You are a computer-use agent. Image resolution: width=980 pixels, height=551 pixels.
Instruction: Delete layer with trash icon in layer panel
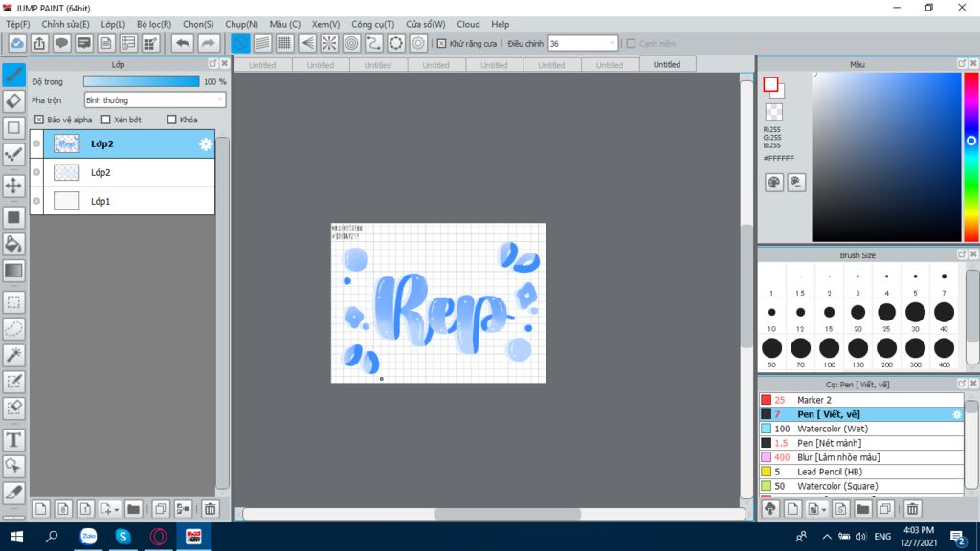(x=210, y=509)
